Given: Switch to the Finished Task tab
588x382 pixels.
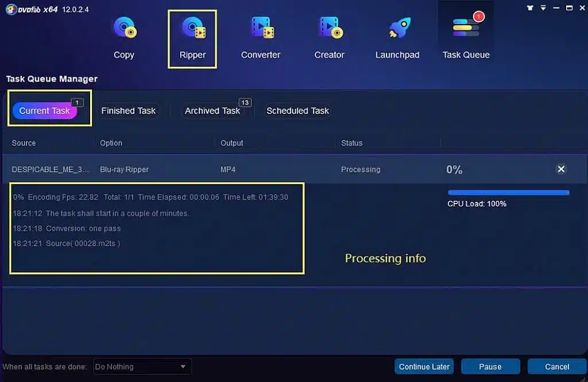Looking at the screenshot, I should click(129, 110).
